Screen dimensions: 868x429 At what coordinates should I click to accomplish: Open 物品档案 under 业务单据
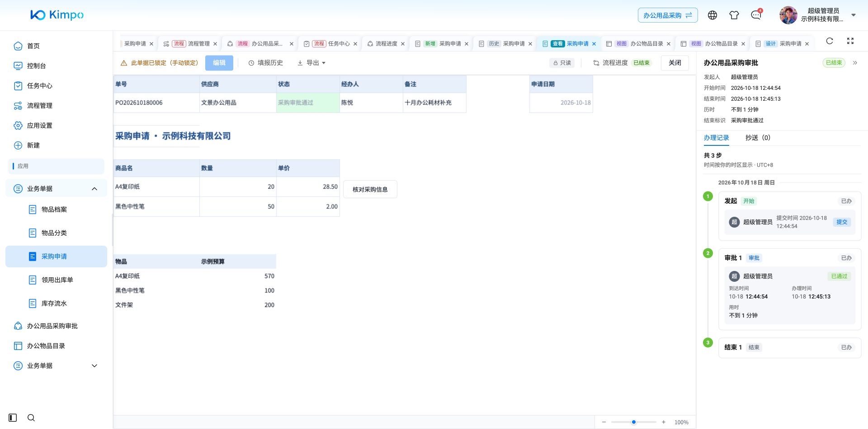[x=56, y=210]
